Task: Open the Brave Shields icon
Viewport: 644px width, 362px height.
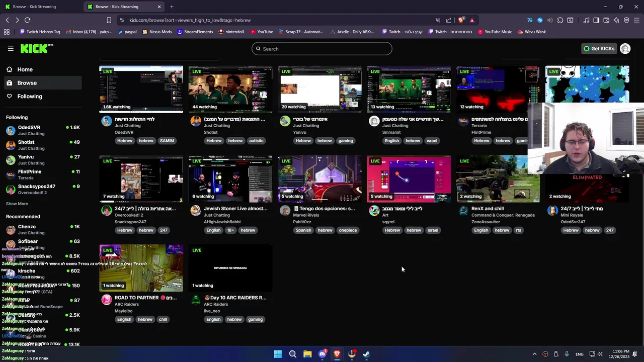Action: [x=461, y=20]
